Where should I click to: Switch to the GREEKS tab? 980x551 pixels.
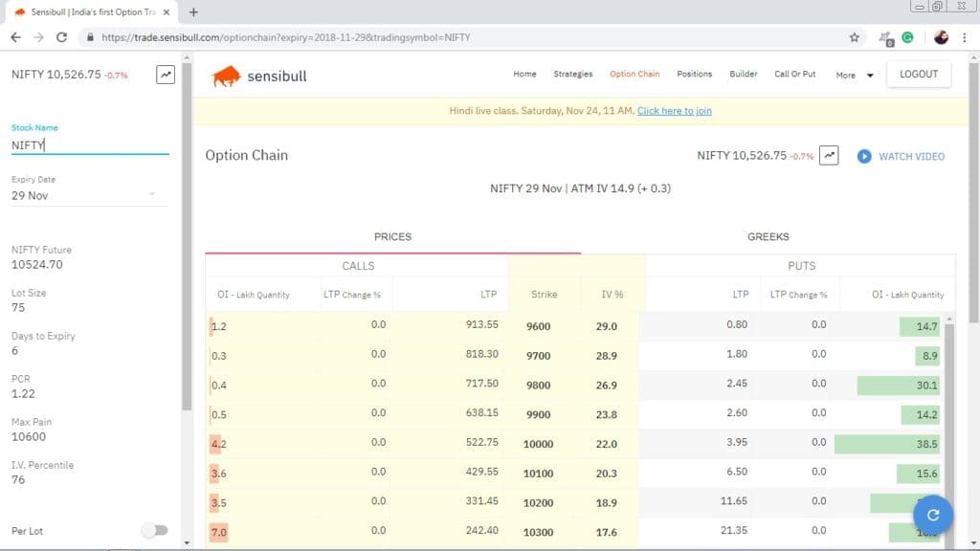click(768, 236)
